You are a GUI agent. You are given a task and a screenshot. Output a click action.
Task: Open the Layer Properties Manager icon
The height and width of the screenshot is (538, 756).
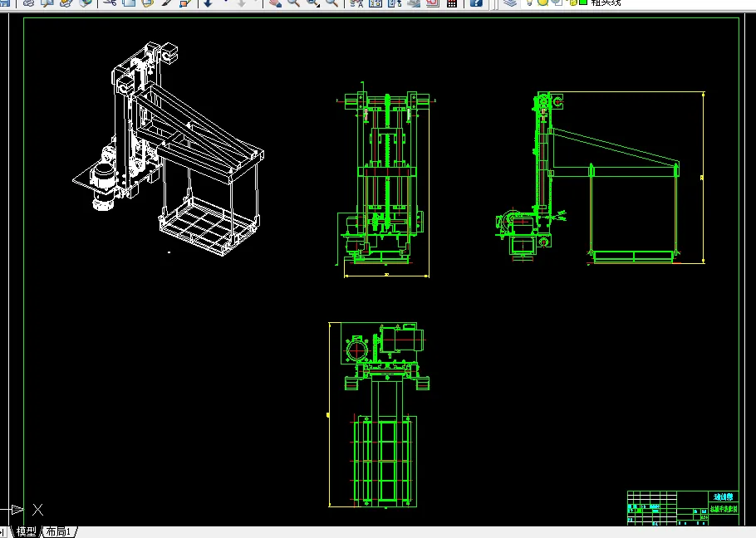(510, 2)
